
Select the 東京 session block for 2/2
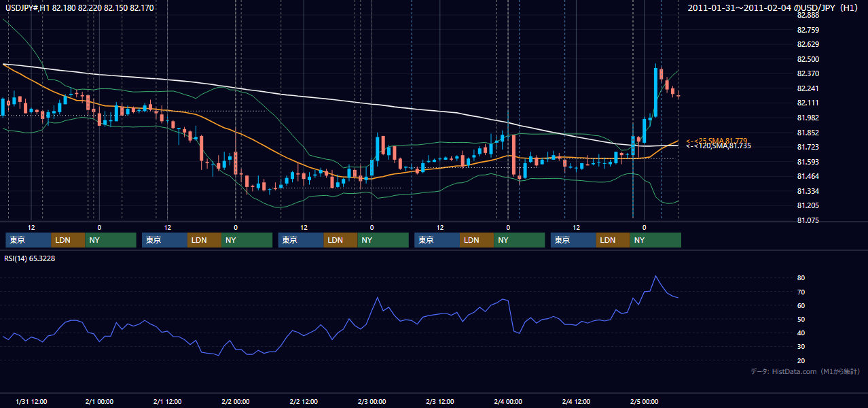pos(301,240)
